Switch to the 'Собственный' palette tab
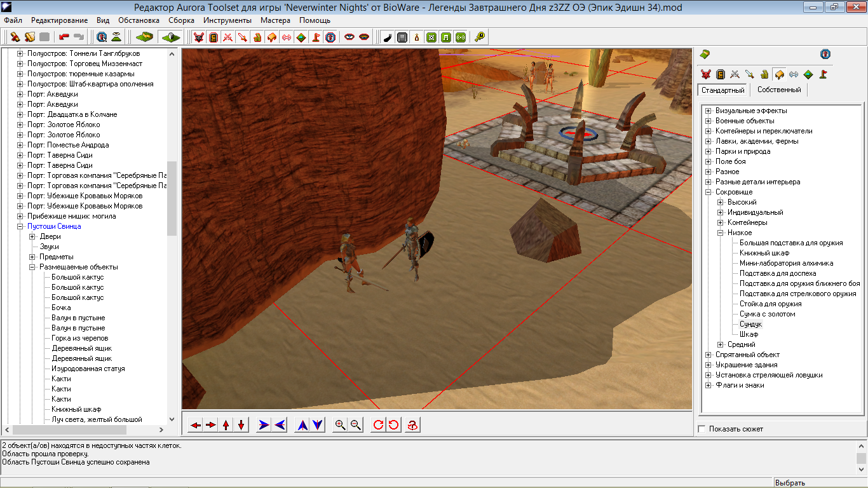The image size is (868, 488). click(x=779, y=90)
